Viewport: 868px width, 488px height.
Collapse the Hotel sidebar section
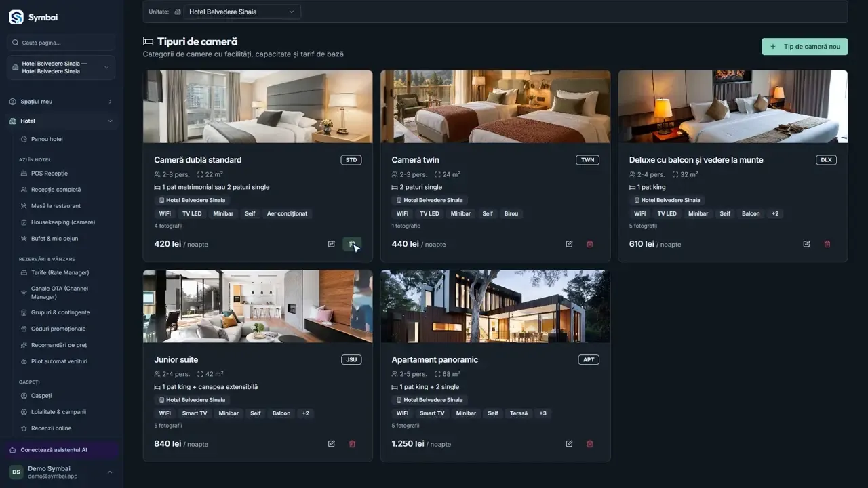(x=61, y=121)
